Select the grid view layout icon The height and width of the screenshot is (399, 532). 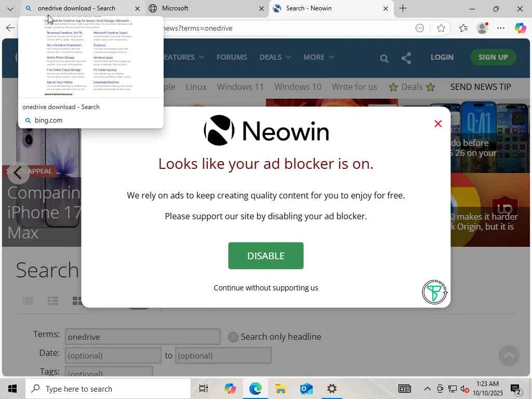tap(77, 301)
